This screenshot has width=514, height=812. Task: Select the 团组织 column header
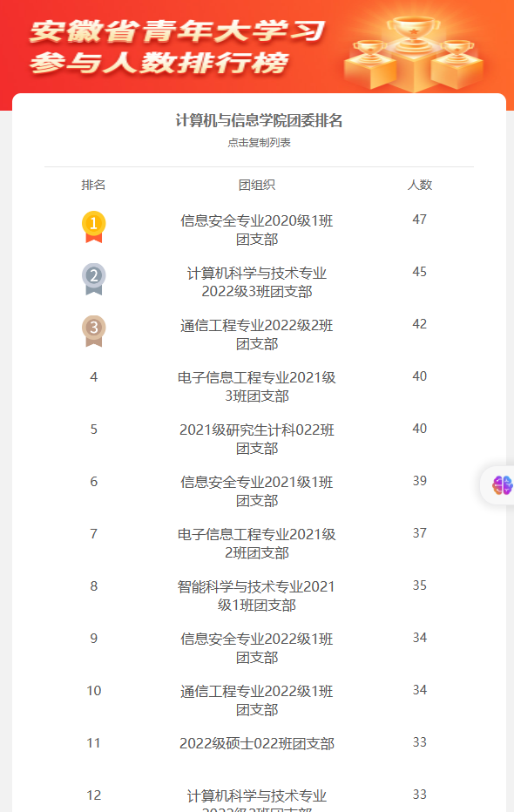click(x=257, y=185)
